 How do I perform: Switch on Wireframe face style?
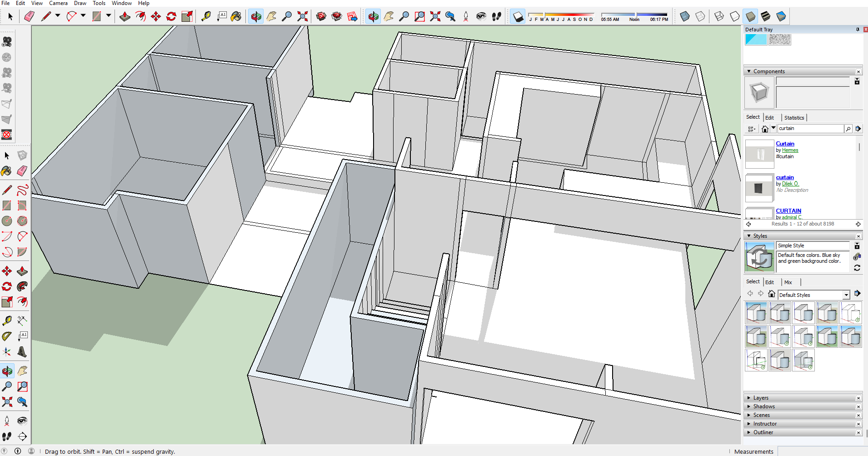coord(719,17)
